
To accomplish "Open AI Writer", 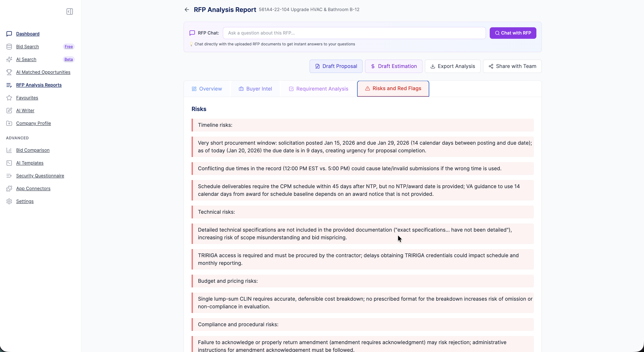I will 25,111.
